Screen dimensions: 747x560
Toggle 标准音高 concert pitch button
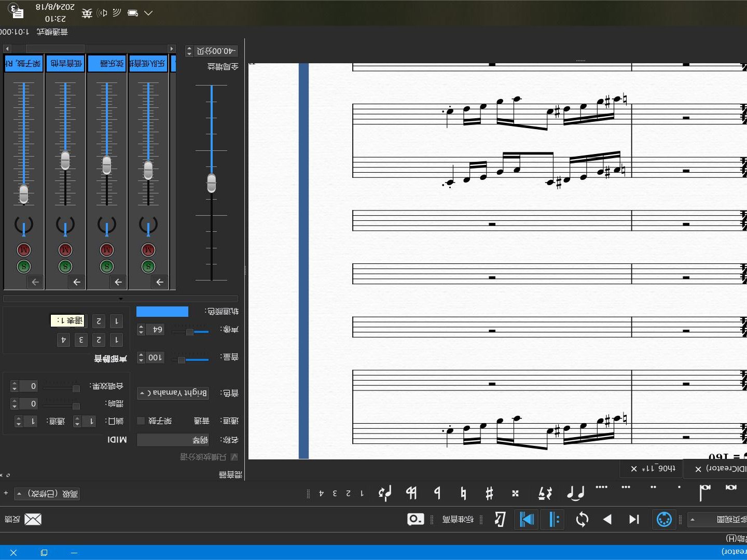(458, 519)
